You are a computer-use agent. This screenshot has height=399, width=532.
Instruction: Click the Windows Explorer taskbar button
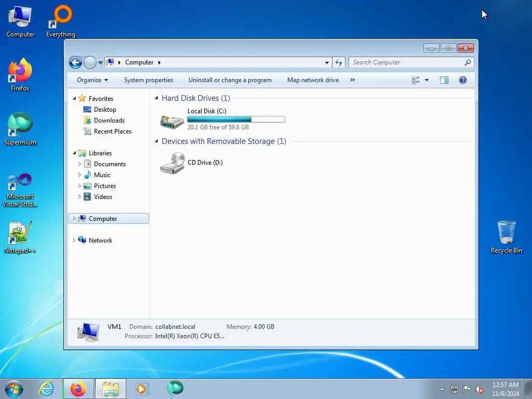coord(111,389)
